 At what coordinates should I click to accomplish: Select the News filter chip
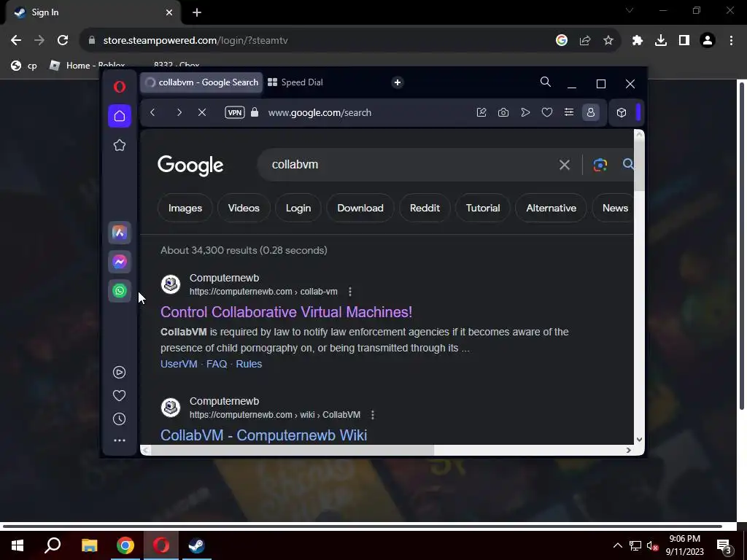(x=614, y=208)
